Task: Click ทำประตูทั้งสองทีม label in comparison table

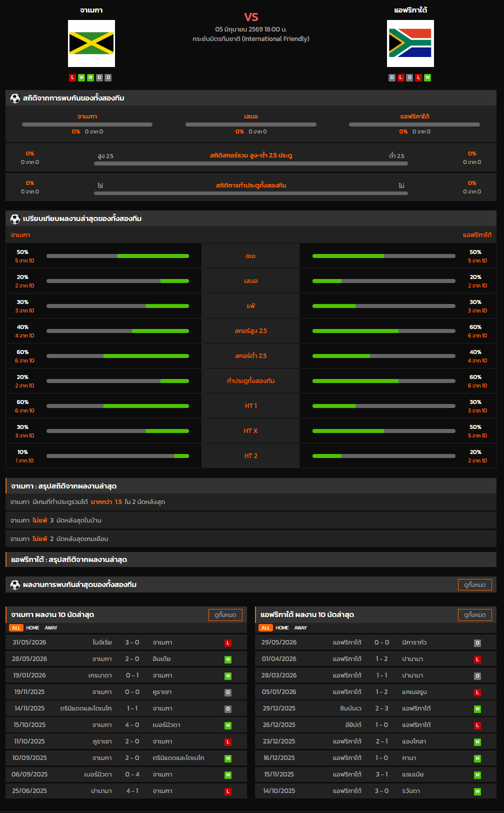Action: [250, 381]
